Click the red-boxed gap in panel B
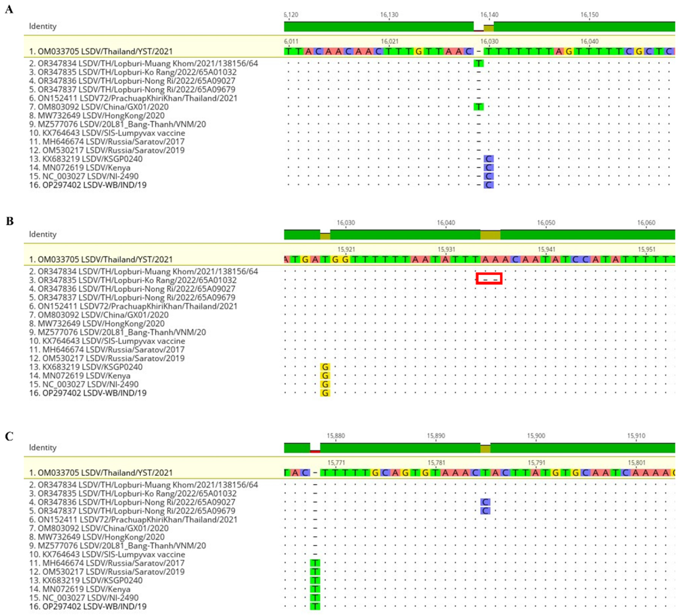This screenshot has height=616, width=679. click(x=489, y=279)
